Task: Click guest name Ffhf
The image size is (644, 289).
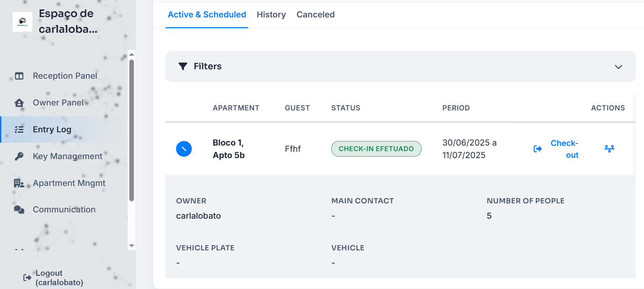Action: point(293,149)
